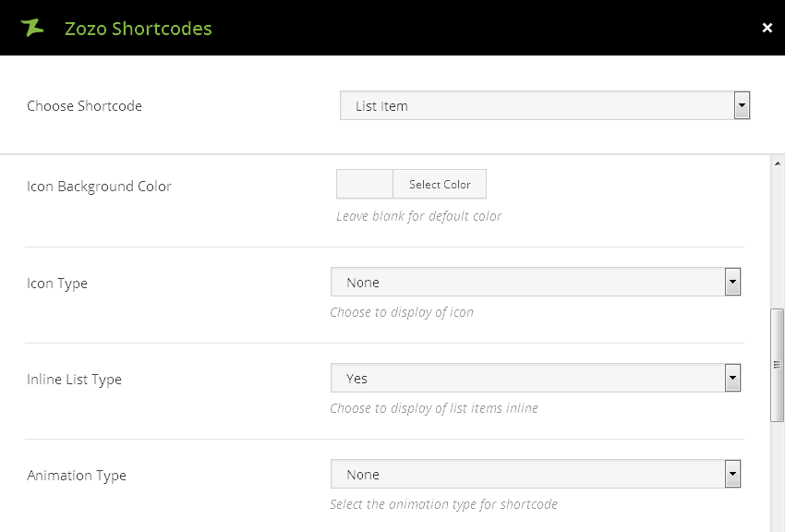Image resolution: width=785 pixels, height=532 pixels.
Task: Click the scrollbar up arrow
Action: coord(777,163)
